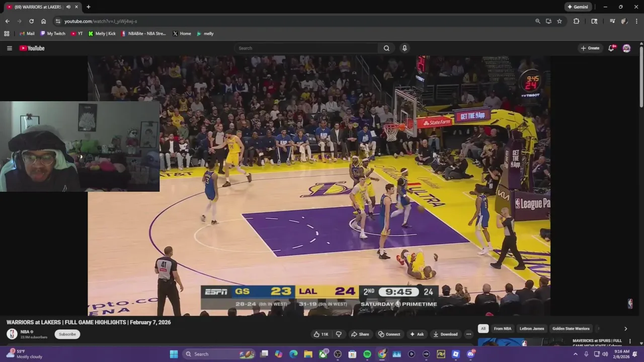644x362 pixels.
Task: Open the YouTube account avatar menu
Action: [x=626, y=48]
